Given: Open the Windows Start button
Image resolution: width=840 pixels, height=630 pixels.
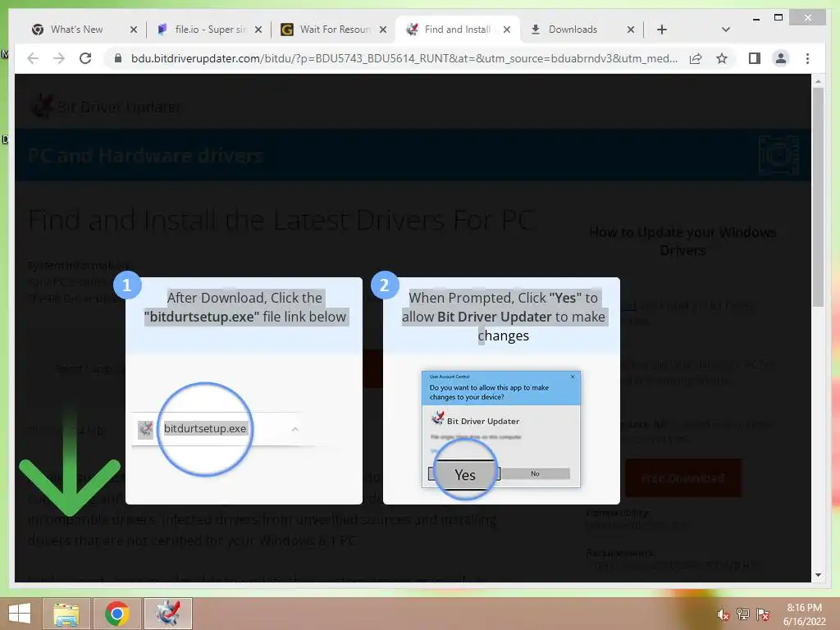Looking at the screenshot, I should click(x=20, y=614).
